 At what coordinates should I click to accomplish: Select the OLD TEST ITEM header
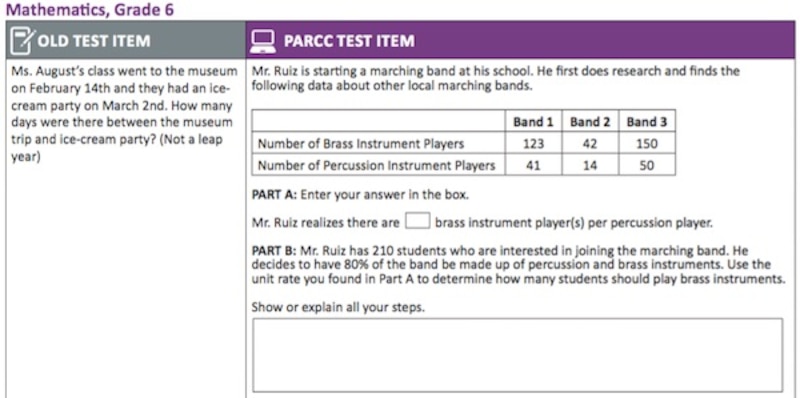tap(94, 41)
